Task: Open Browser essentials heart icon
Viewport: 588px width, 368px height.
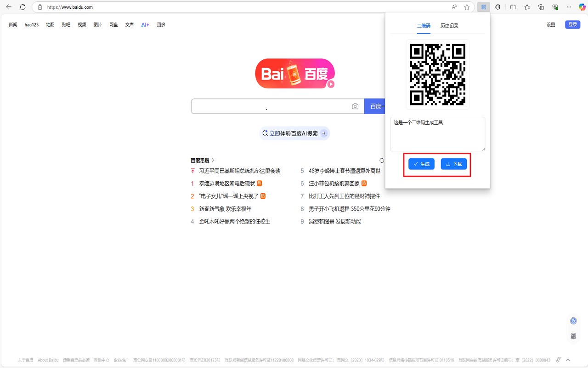Action: pyautogui.click(x=555, y=7)
